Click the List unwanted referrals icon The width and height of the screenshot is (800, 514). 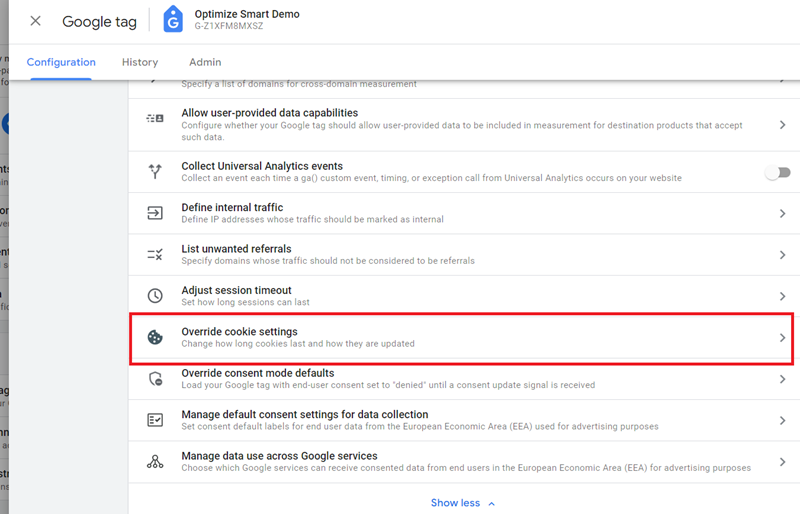[155, 255]
